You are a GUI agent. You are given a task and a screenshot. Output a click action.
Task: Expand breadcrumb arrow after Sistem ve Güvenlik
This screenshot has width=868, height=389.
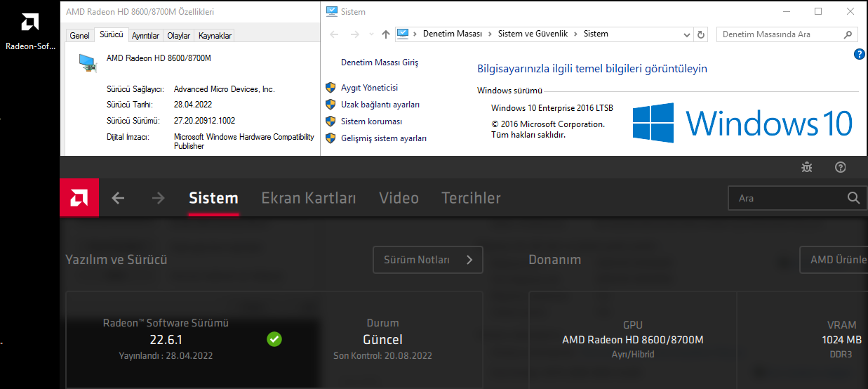575,34
